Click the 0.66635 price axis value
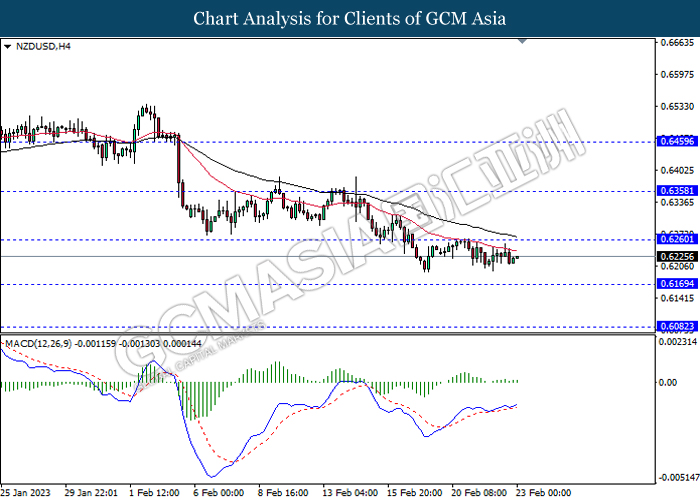700x500 pixels. coord(677,43)
